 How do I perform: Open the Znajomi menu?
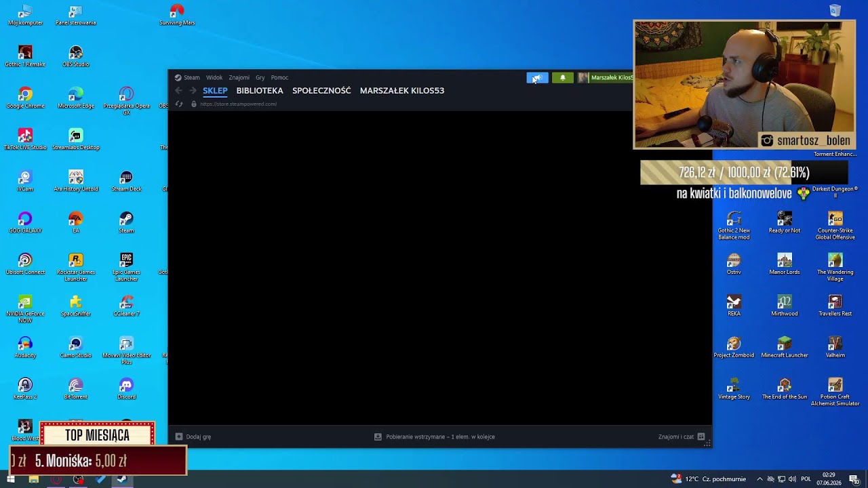point(239,77)
